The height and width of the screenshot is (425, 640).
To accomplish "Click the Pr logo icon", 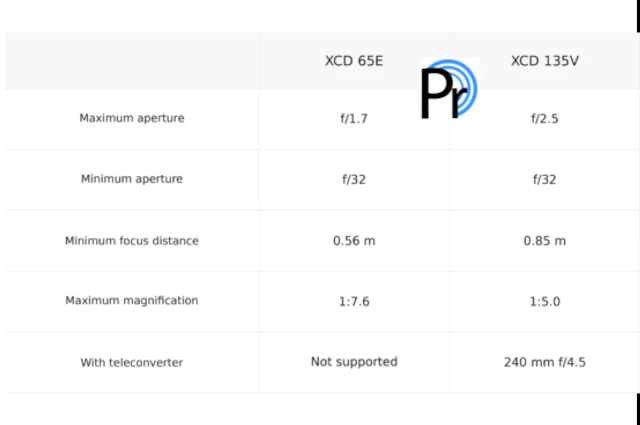I will pos(449,89).
